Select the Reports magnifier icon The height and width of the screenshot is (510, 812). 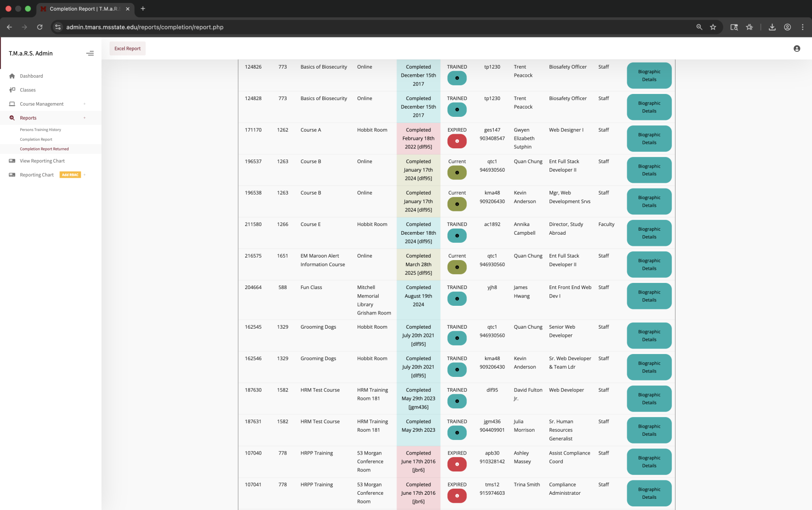click(12, 117)
